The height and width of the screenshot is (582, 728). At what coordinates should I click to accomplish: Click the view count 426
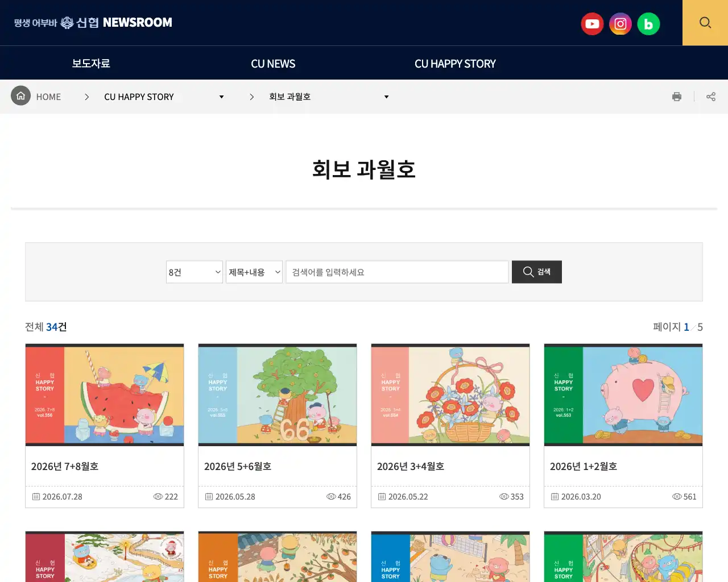(344, 497)
